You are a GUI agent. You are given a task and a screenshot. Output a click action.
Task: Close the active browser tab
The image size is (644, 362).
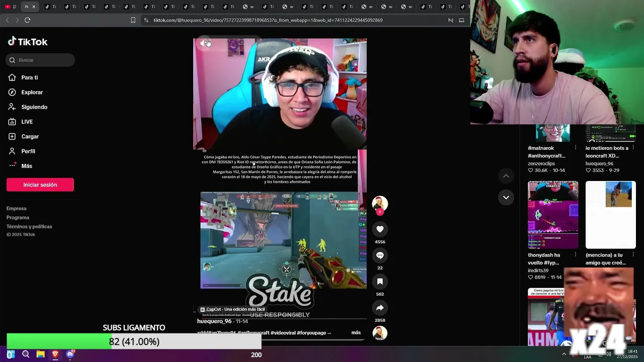point(34,7)
